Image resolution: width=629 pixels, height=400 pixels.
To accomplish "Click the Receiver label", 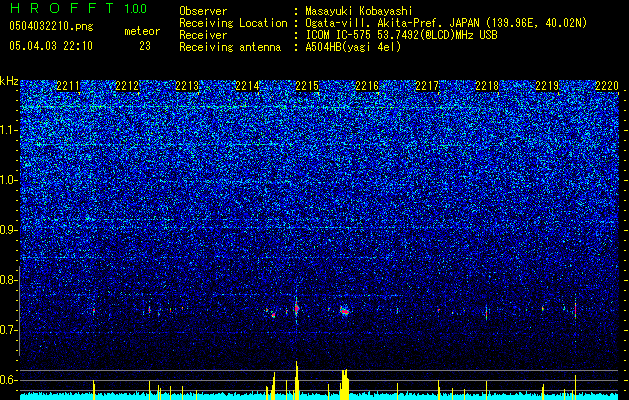I will [203, 35].
